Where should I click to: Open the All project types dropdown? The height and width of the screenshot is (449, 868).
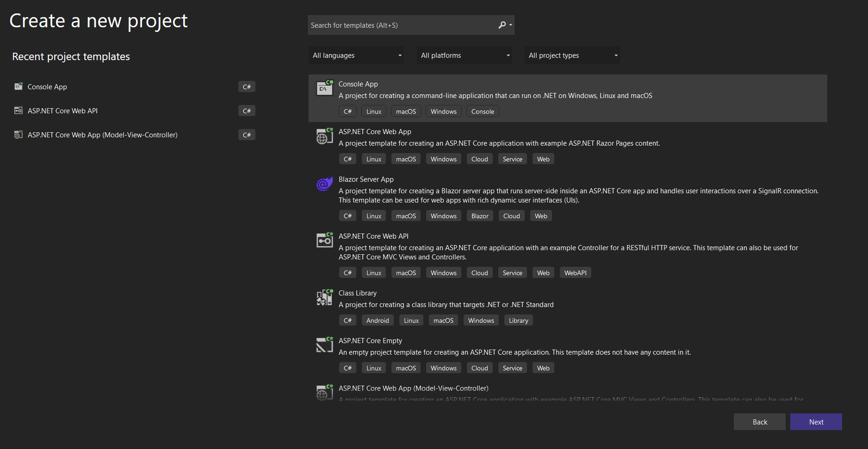point(572,55)
